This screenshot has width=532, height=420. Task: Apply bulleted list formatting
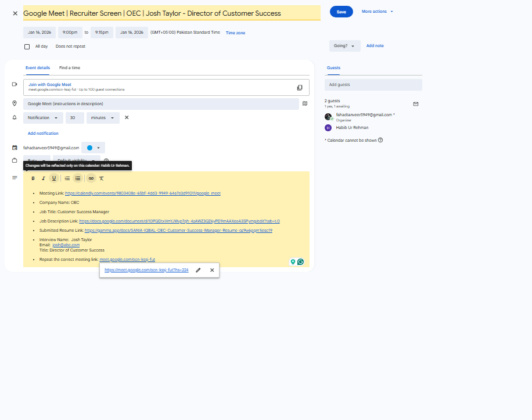point(78,178)
